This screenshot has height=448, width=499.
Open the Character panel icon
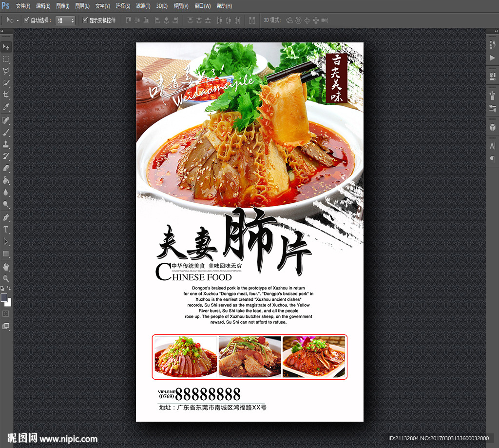tap(492, 146)
